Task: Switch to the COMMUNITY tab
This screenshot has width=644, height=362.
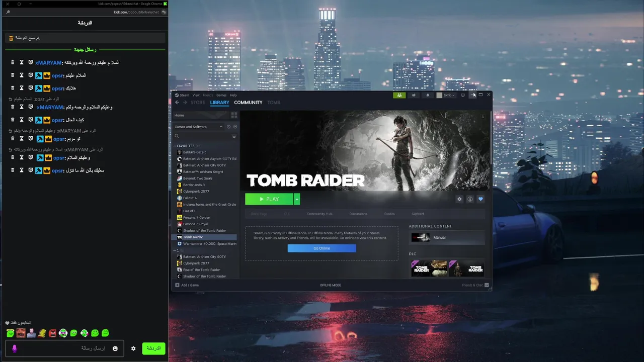Action: (248, 103)
